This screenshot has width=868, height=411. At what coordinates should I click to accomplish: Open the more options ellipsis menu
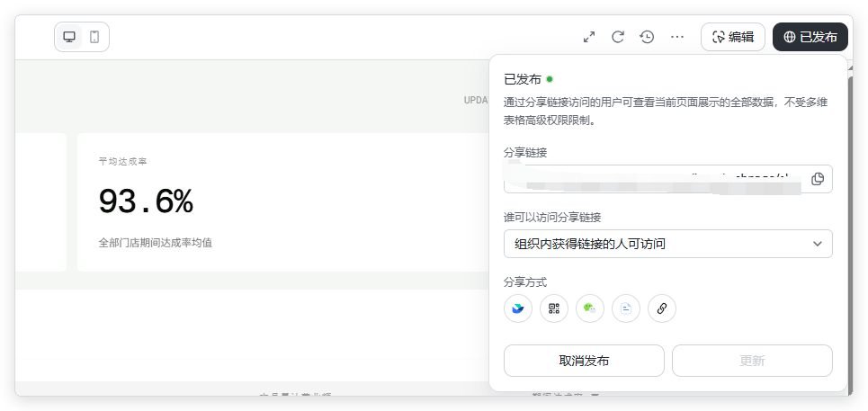tap(677, 37)
